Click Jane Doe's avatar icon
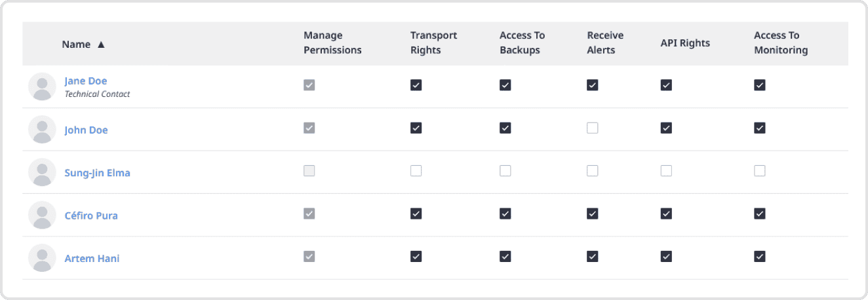The width and height of the screenshot is (868, 300). click(42, 86)
